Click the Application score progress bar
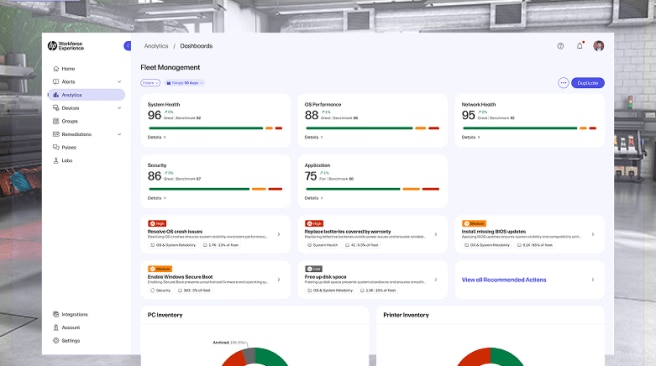This screenshot has height=366, width=656. click(372, 189)
